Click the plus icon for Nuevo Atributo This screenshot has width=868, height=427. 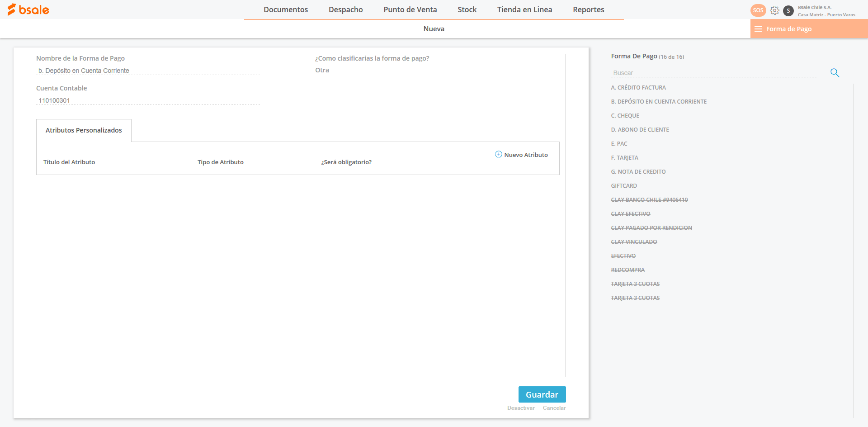499,154
